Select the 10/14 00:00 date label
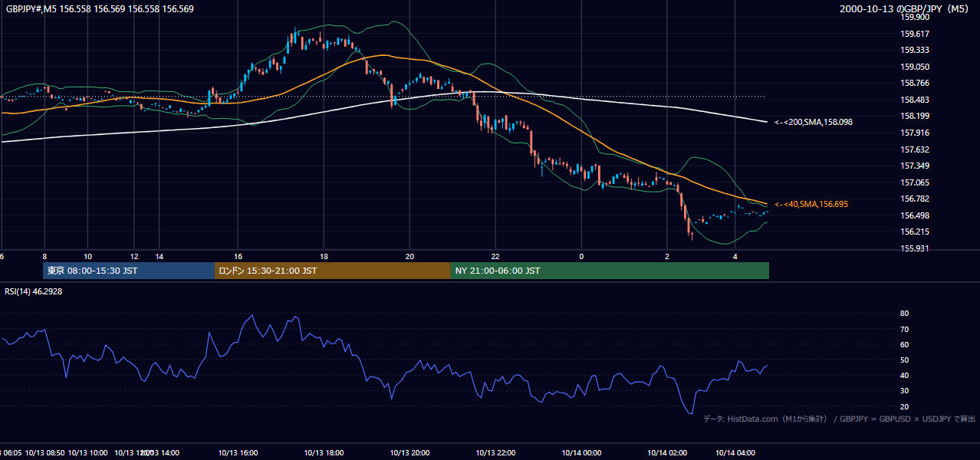This screenshot has width=980, height=460. (x=581, y=453)
